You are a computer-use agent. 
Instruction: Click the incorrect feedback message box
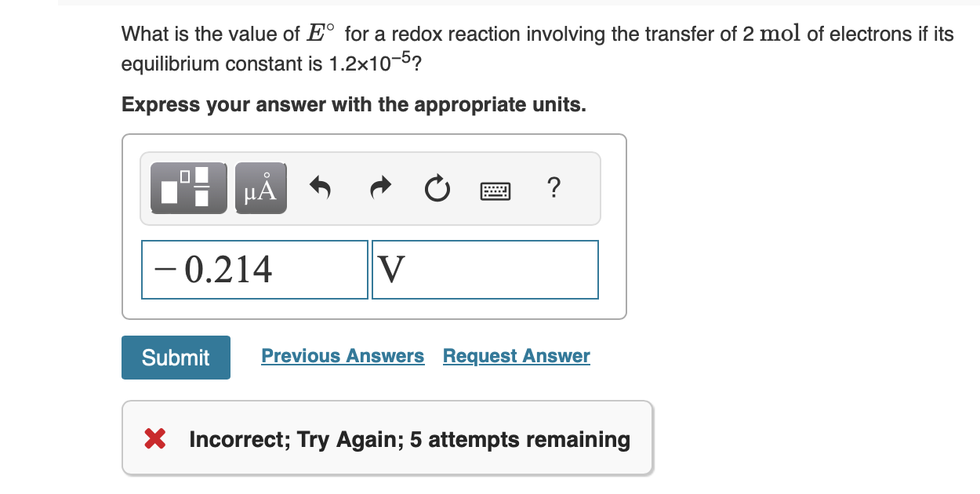[x=387, y=438]
